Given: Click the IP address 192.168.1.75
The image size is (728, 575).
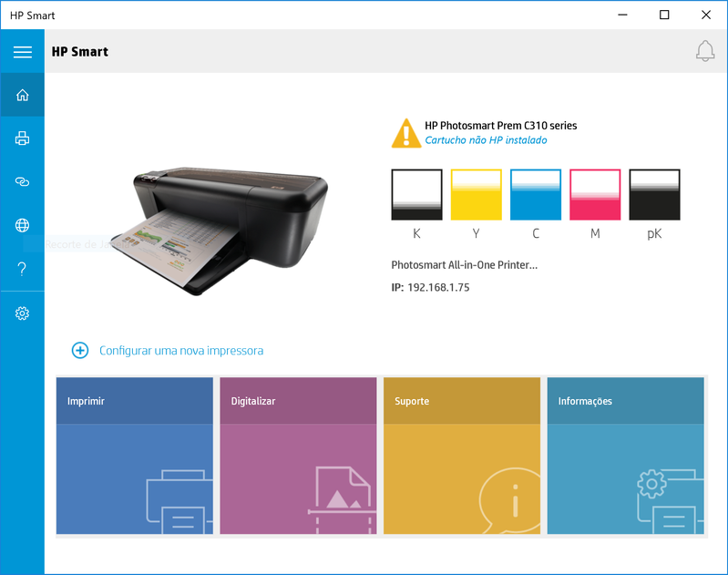Looking at the screenshot, I should (438, 288).
